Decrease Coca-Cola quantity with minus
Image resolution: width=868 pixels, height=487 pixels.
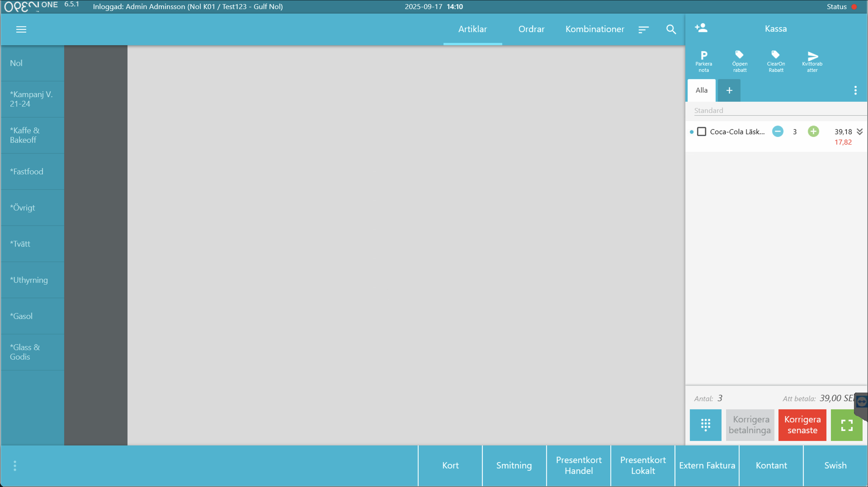pyautogui.click(x=777, y=131)
